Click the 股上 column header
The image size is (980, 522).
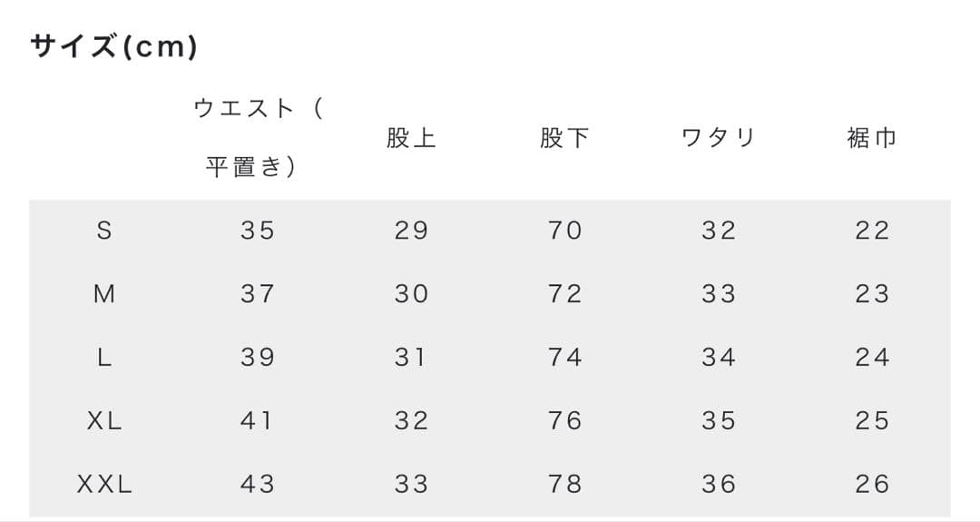coord(411,138)
